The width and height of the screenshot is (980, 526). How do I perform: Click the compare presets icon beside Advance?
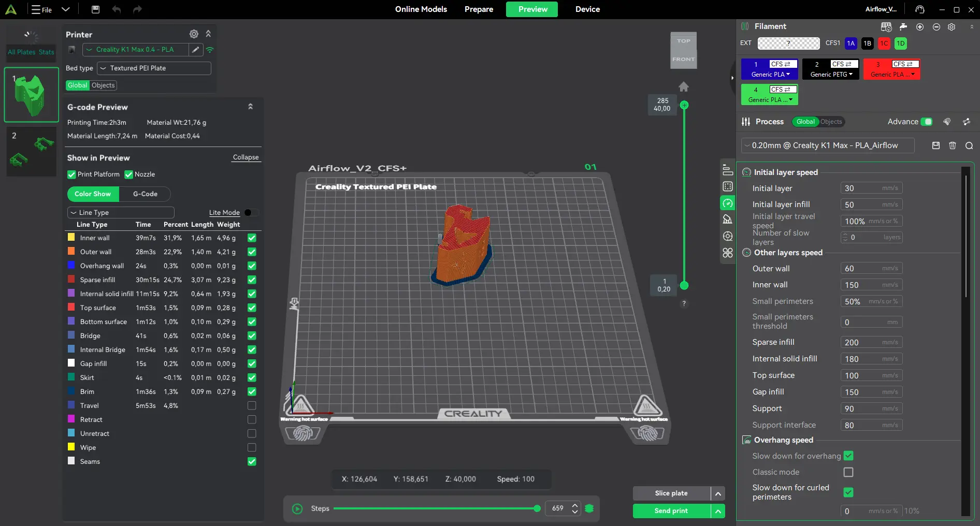(947, 122)
